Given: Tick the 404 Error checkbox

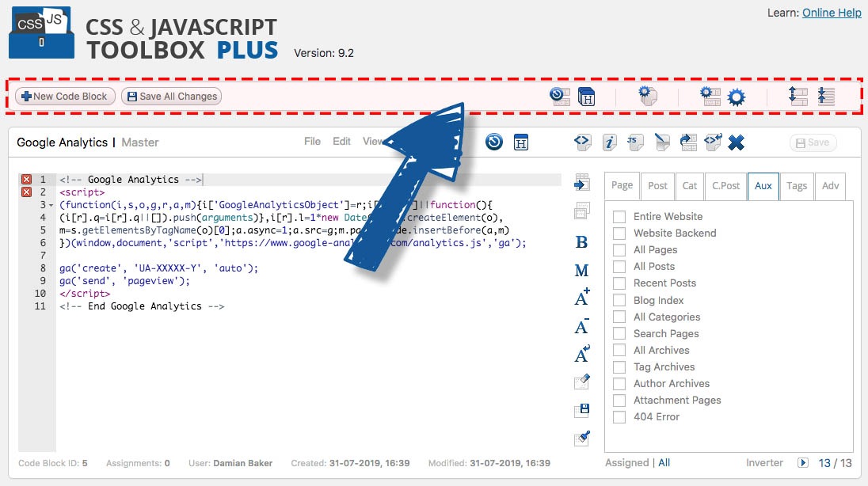Looking at the screenshot, I should [619, 417].
